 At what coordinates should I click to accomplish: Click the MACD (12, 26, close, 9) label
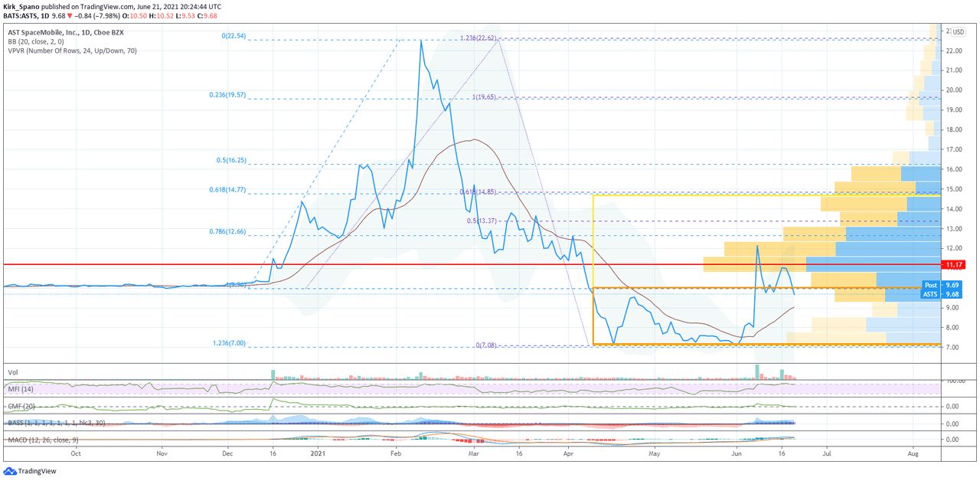coord(44,440)
